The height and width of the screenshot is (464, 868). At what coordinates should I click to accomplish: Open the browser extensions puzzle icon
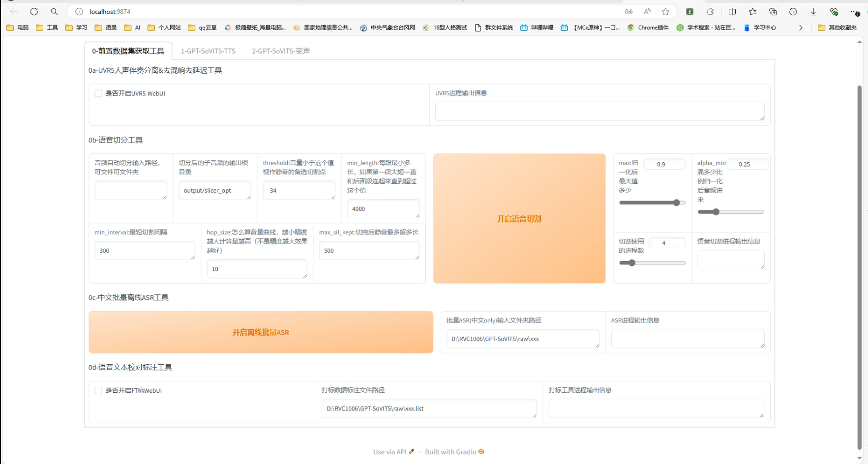710,12
